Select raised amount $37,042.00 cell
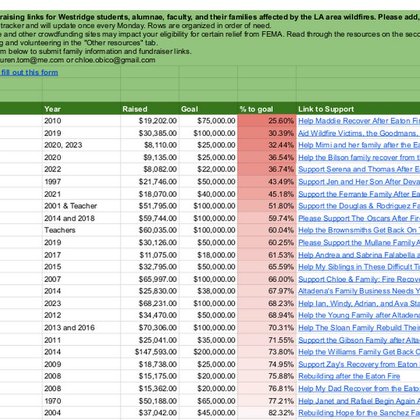 tap(150, 413)
